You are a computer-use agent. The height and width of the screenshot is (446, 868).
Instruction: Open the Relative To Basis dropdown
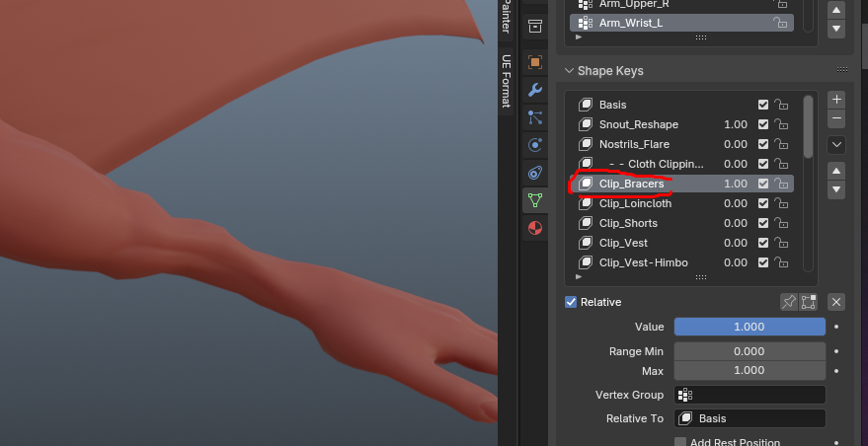(x=750, y=418)
